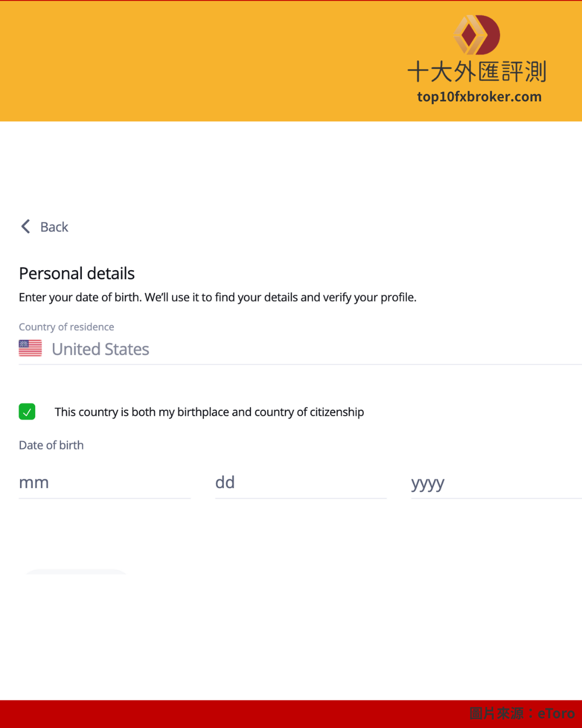Click the eToro source credit text
Image resolution: width=582 pixels, height=728 pixels.
coord(522,713)
